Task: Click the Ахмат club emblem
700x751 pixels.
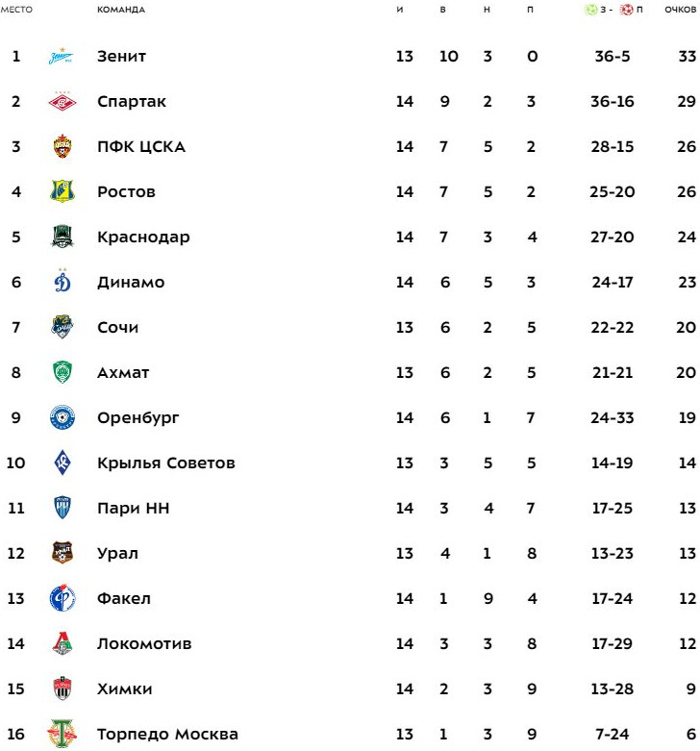Action: tap(62, 373)
